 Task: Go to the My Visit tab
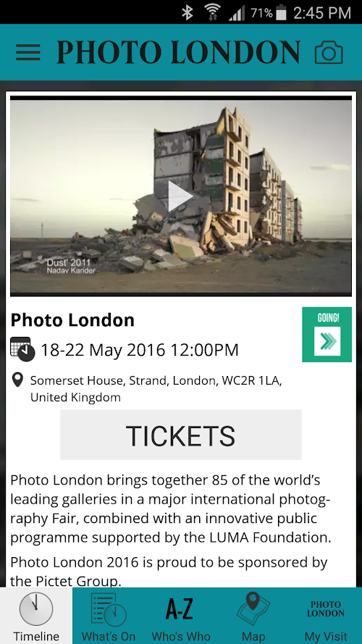(x=326, y=616)
